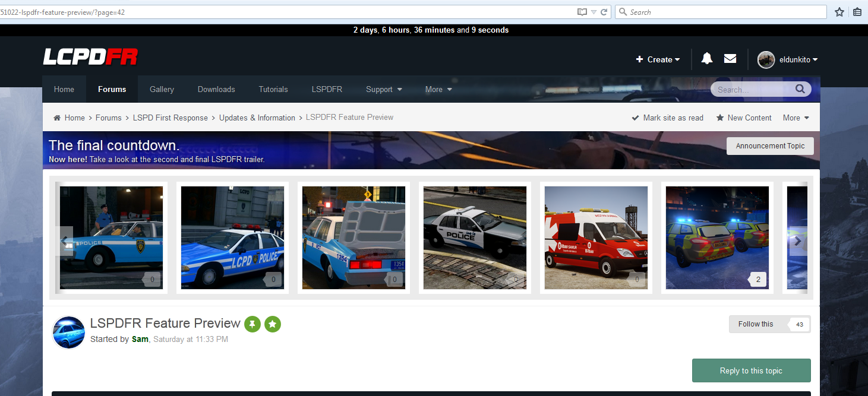
Task: Click the site search input field
Action: click(x=752, y=90)
